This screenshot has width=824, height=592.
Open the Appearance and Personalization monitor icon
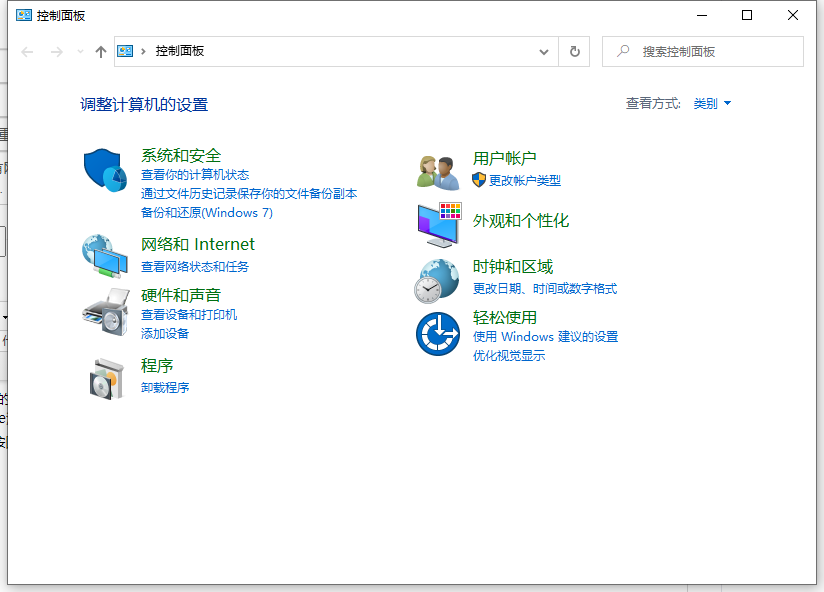437,223
